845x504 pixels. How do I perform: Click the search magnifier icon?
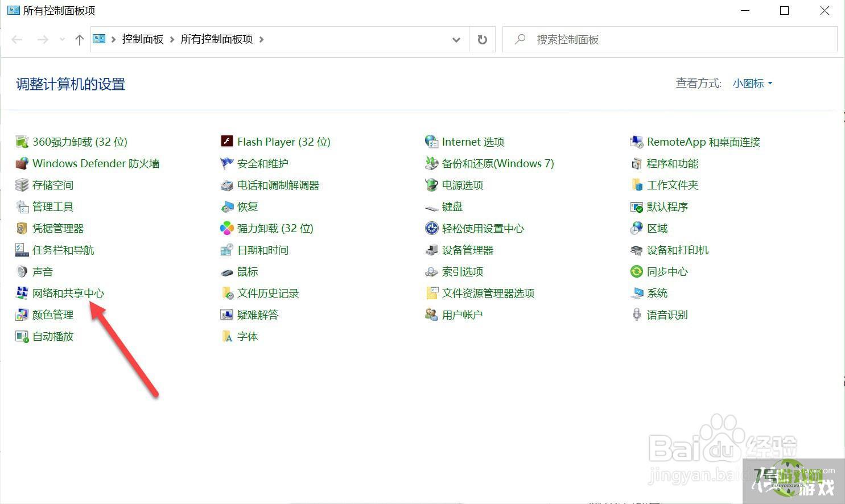520,39
